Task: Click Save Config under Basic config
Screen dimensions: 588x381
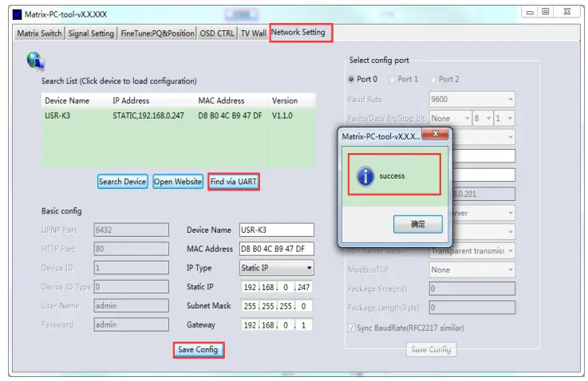Action: point(199,350)
